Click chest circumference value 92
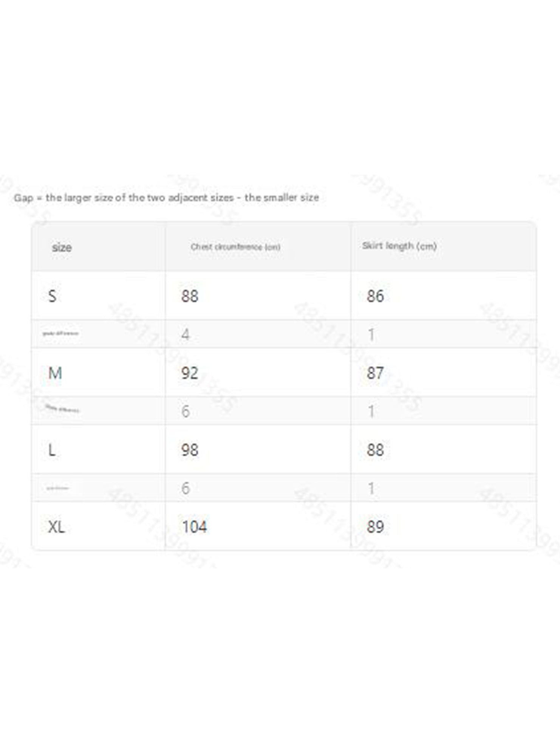Viewport: 560px width, 743px height. pos(190,373)
